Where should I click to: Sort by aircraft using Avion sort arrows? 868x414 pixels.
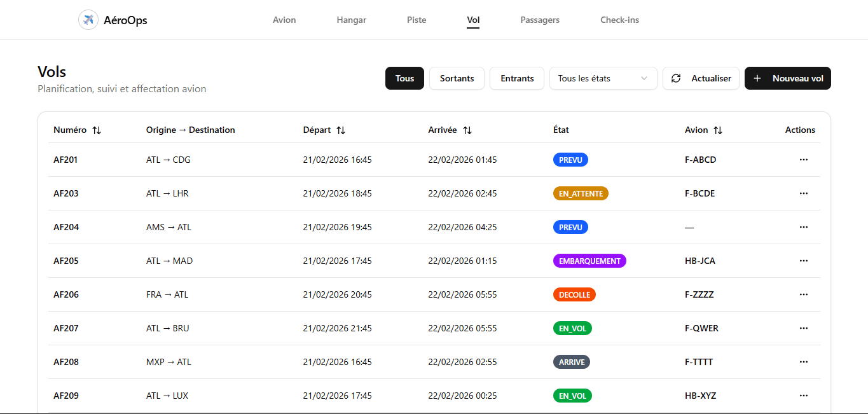point(718,130)
